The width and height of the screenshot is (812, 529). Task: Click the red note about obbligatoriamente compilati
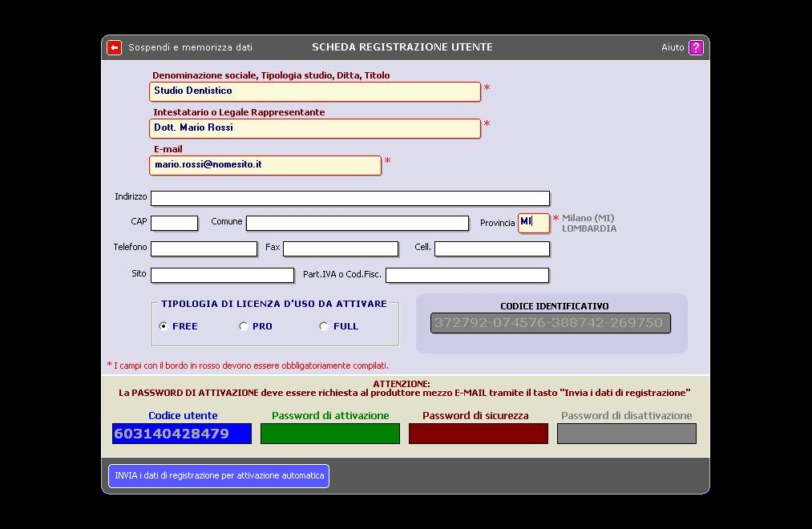[248, 365]
